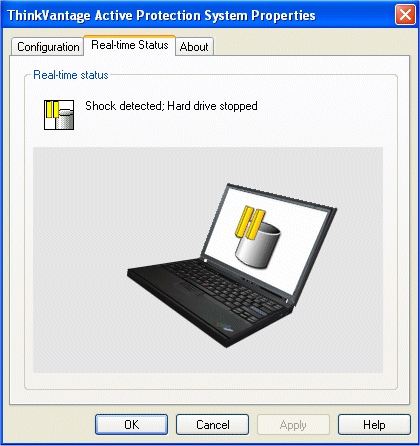Click the red TrackPoint on laptop keyboard
Screen dimensions: 420x446
click(207, 284)
